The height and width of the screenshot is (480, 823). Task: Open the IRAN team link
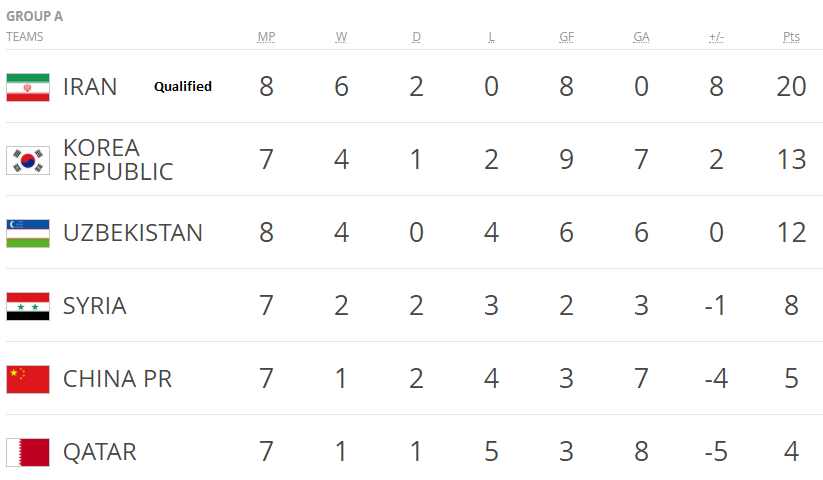(x=90, y=87)
